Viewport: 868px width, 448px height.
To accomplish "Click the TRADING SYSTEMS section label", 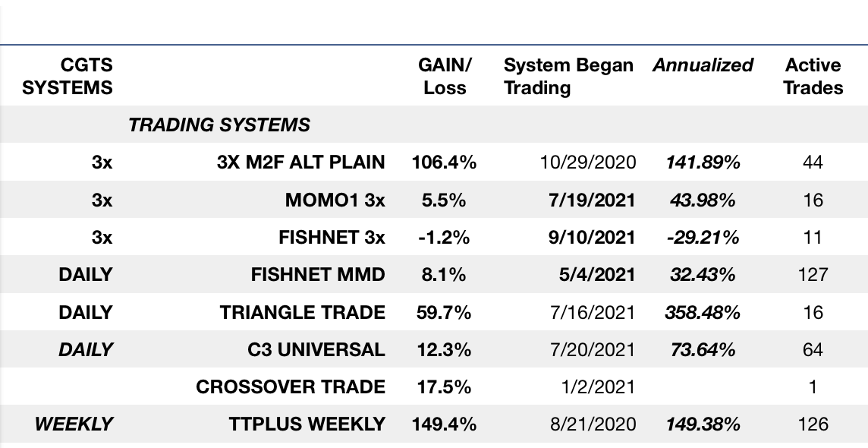I will [x=219, y=125].
